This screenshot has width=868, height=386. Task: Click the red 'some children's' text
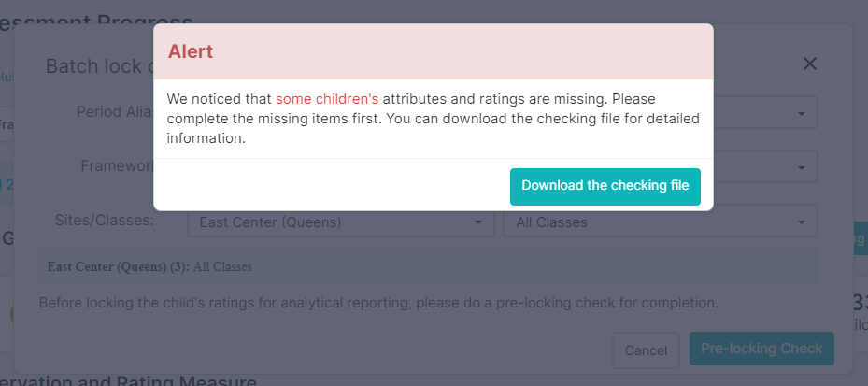(x=327, y=99)
